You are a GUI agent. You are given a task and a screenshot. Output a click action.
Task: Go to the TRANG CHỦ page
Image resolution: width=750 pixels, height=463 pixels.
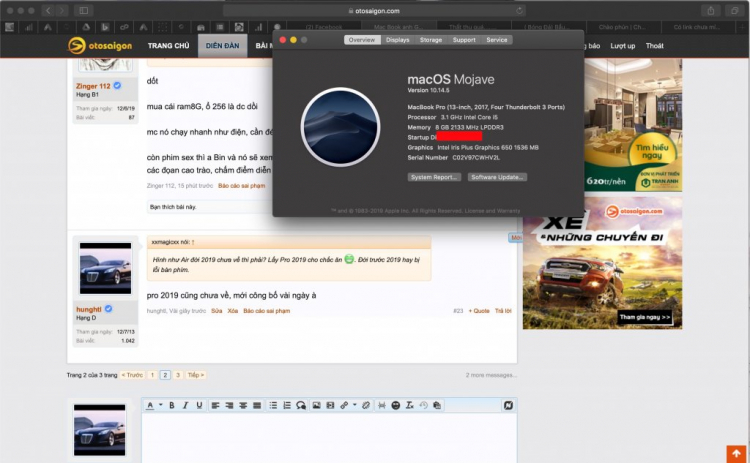coord(168,45)
